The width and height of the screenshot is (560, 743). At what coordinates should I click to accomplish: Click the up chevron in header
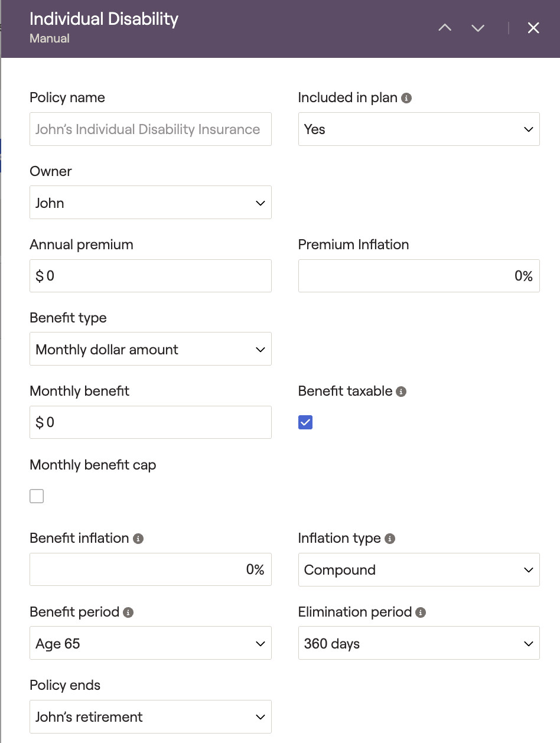[x=445, y=28]
